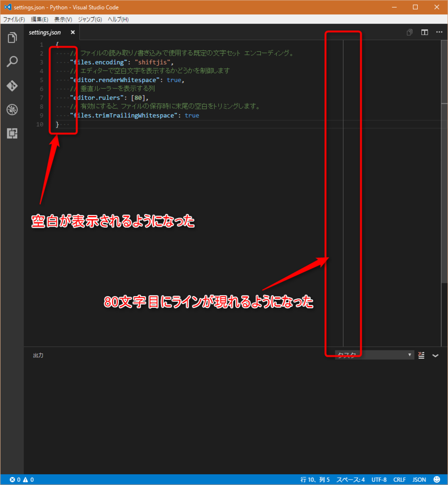
Task: Open the タスク output channel dropdown
Action: pyautogui.click(x=375, y=355)
